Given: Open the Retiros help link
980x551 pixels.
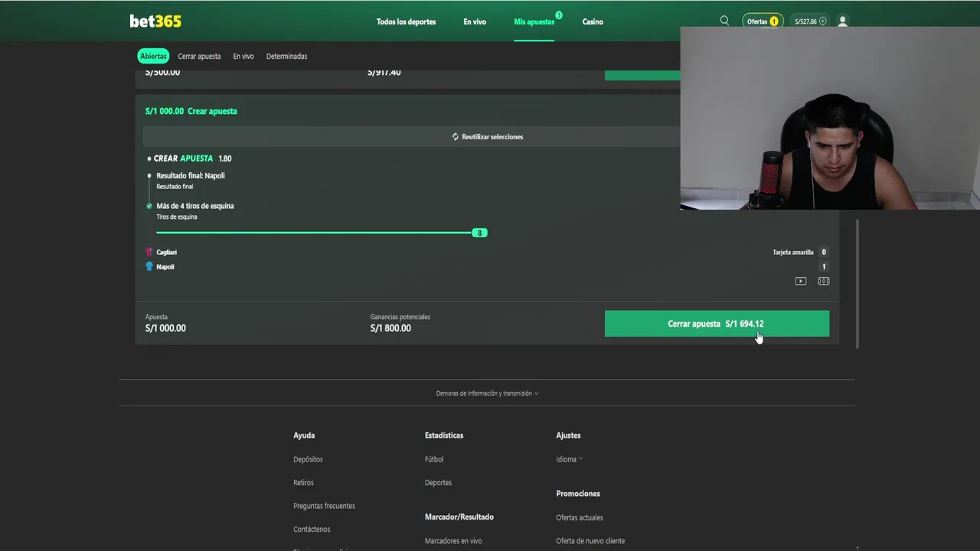Looking at the screenshot, I should [x=303, y=483].
